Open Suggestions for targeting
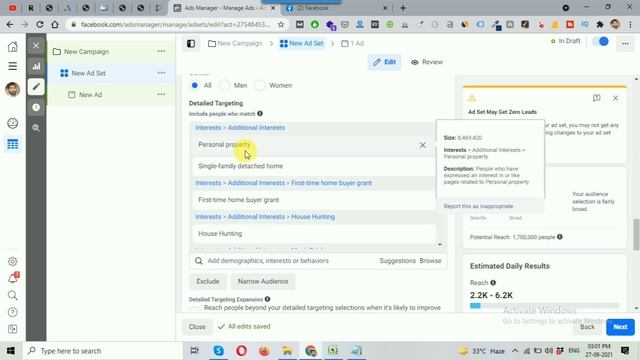The image size is (640, 360). pos(398,260)
